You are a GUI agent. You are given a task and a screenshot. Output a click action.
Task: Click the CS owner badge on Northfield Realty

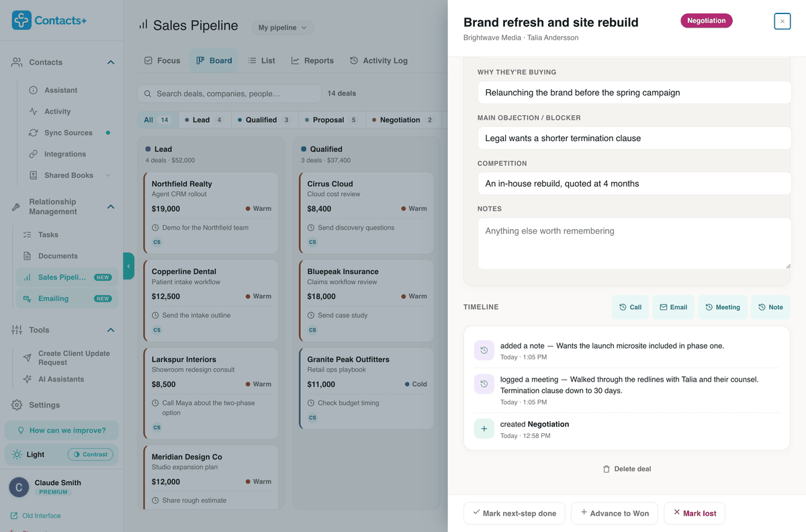click(x=156, y=242)
